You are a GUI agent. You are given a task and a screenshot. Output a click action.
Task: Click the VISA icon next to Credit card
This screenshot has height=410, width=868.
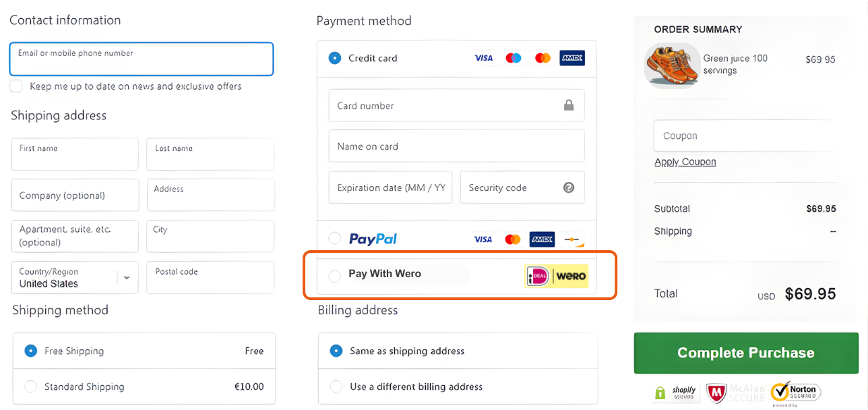tap(483, 58)
